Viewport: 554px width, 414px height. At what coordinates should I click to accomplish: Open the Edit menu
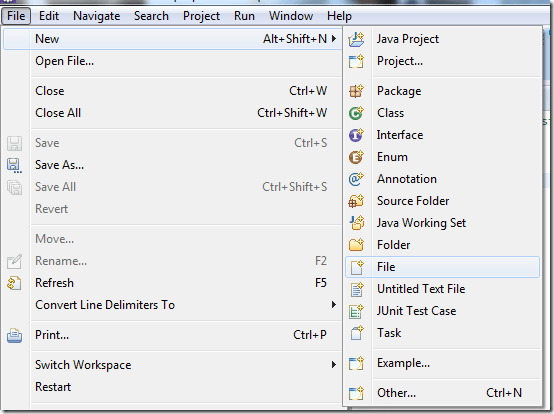pyautogui.click(x=49, y=16)
